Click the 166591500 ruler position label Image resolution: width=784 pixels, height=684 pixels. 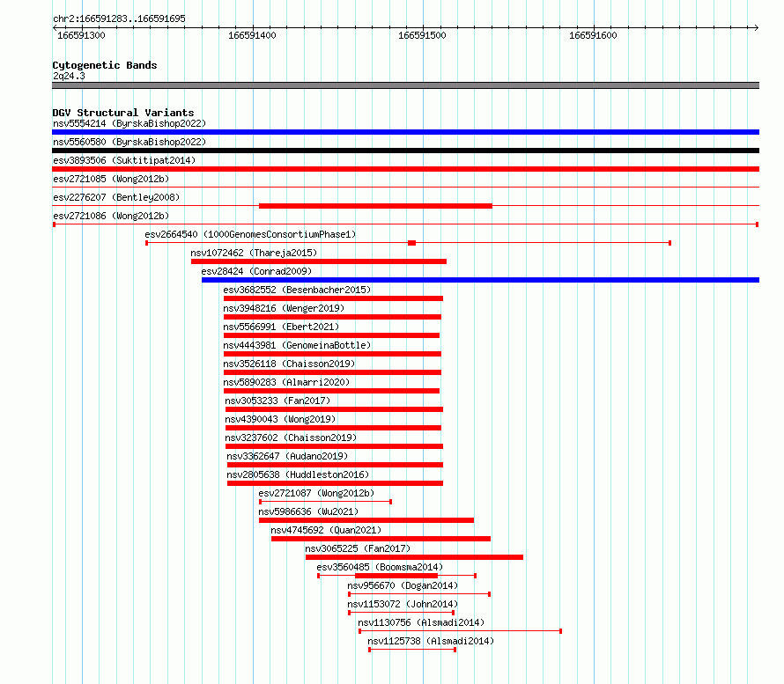(422, 35)
